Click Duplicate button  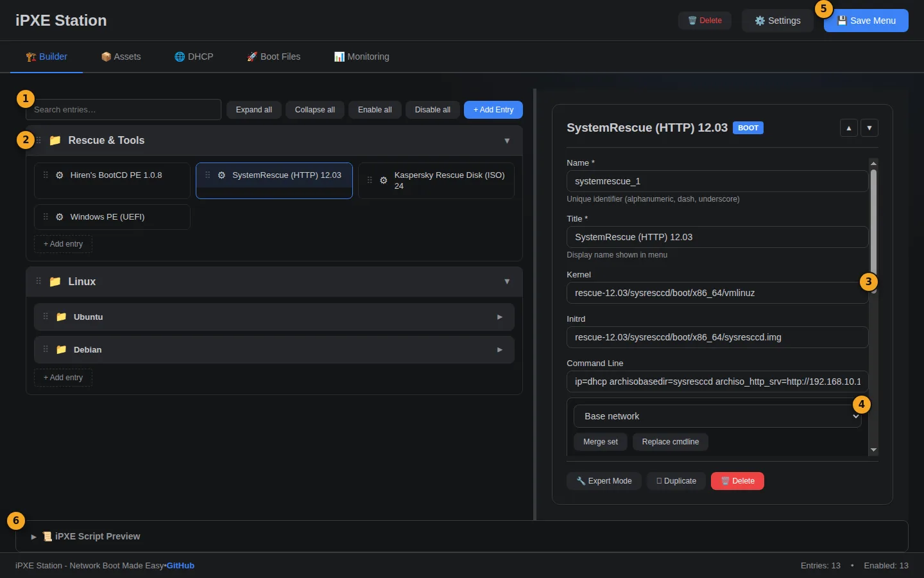[x=676, y=481]
